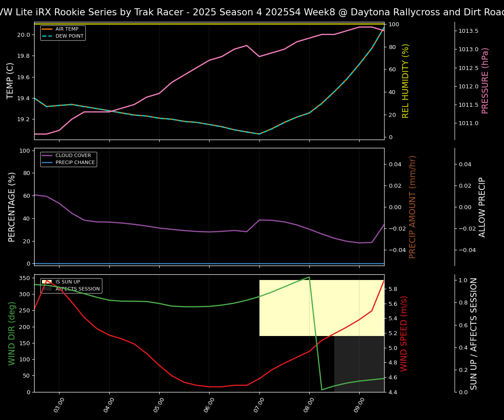Image resolution: width=504 pixels, height=420 pixels.
Task: Click the PRECIP CHANCE legend line swatch
Action: tap(47, 163)
